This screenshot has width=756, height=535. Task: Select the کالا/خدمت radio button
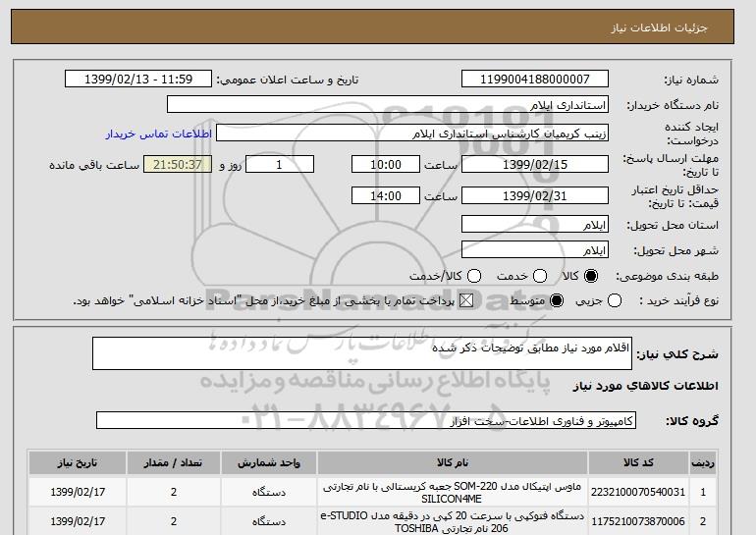(474, 276)
